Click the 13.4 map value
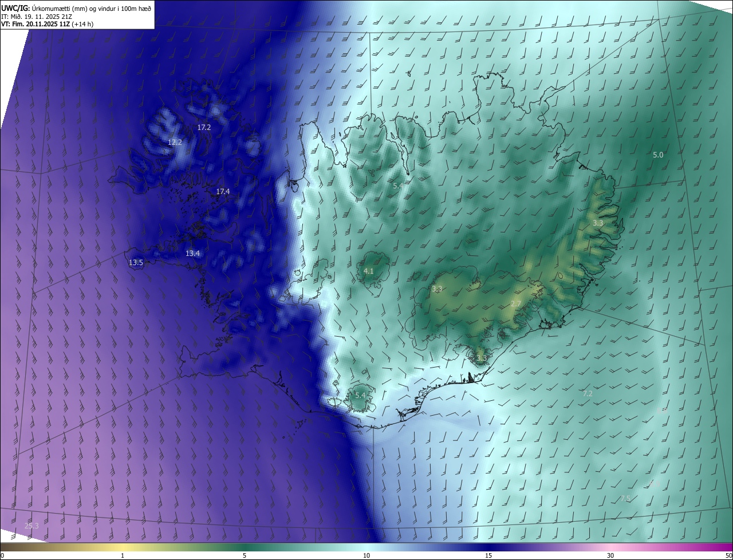The height and width of the screenshot is (560, 733). point(192,253)
